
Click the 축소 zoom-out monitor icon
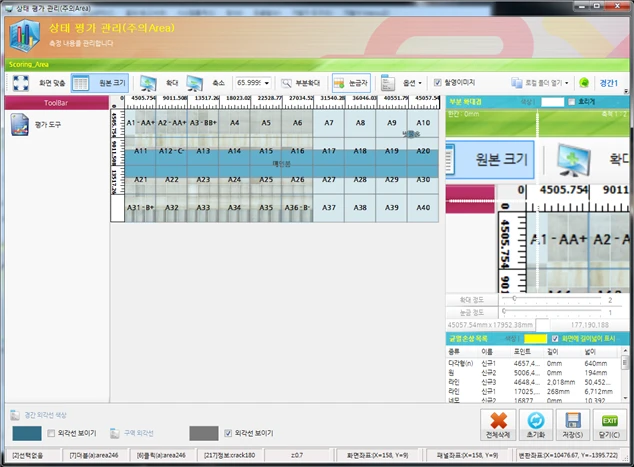(x=194, y=83)
